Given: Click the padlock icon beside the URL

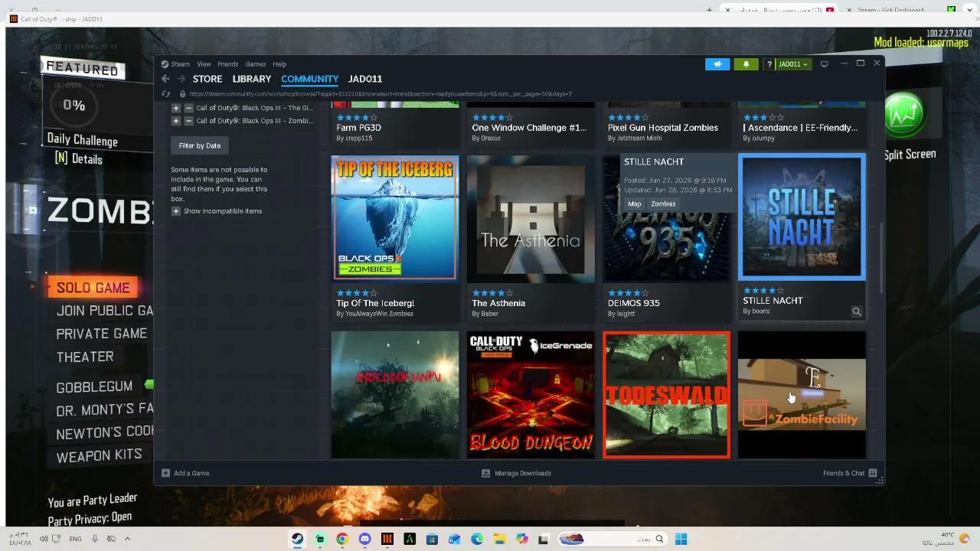Looking at the screenshot, I should (182, 94).
